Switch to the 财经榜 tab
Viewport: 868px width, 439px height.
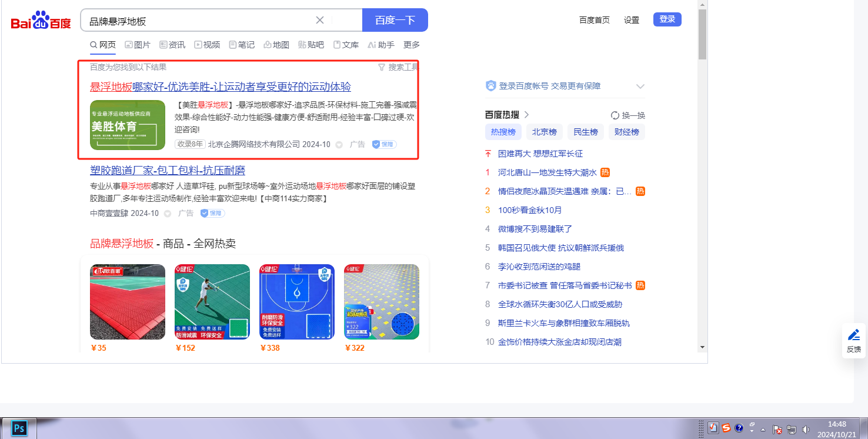pyautogui.click(x=627, y=132)
